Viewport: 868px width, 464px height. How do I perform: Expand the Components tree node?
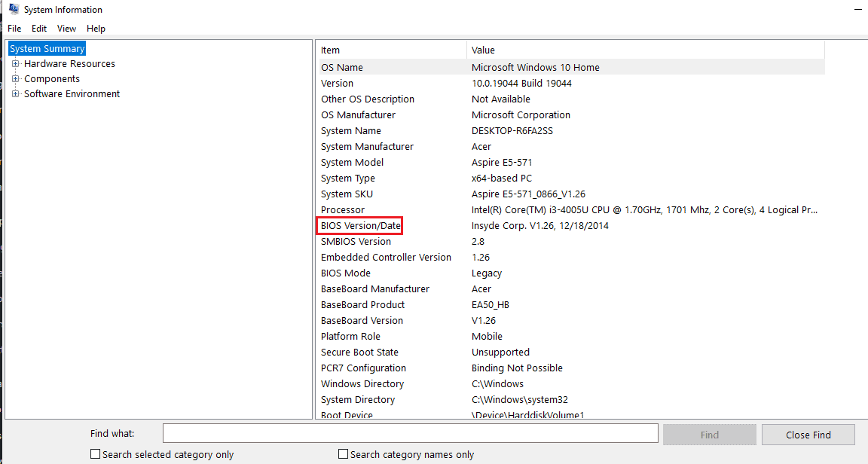16,78
